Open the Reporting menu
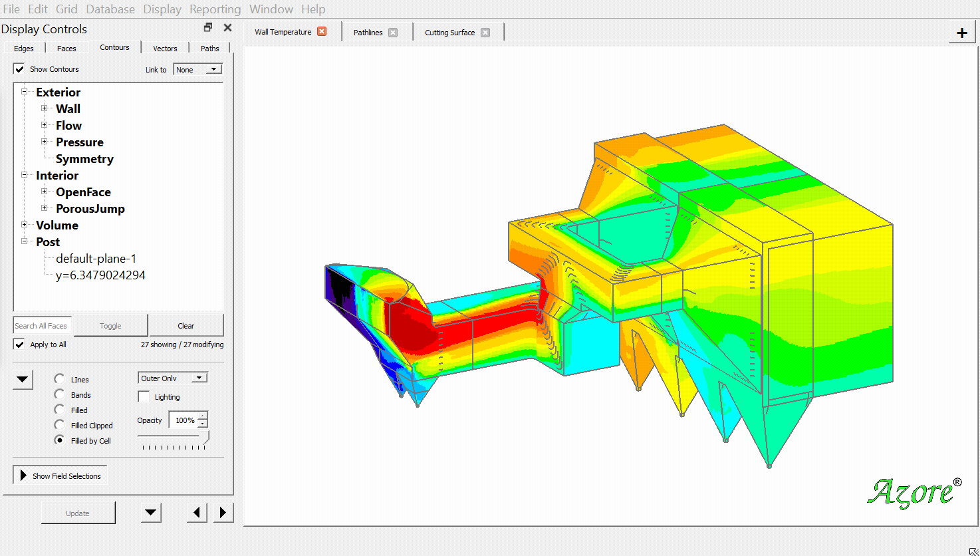980x556 pixels. coord(215,9)
